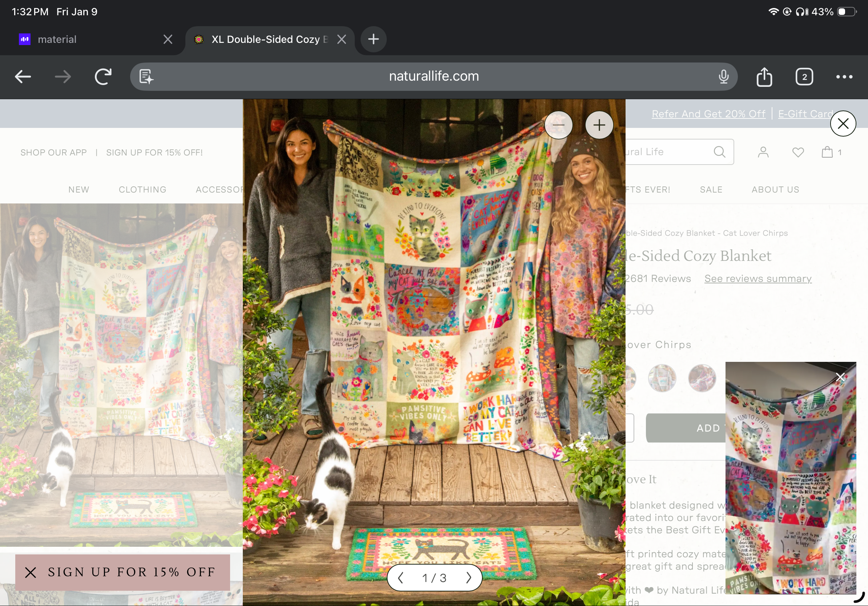
Task: Click the address bar naturallife.com
Action: pos(434,77)
